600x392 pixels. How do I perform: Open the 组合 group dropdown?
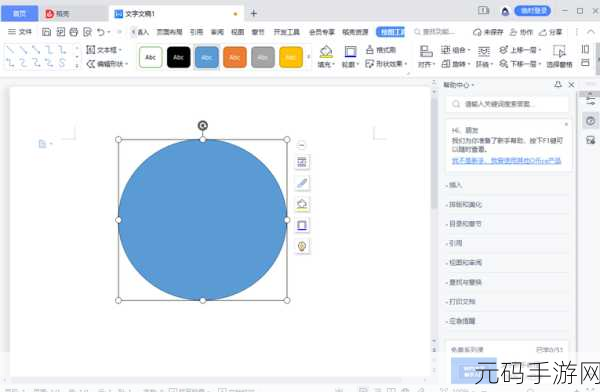(456, 50)
